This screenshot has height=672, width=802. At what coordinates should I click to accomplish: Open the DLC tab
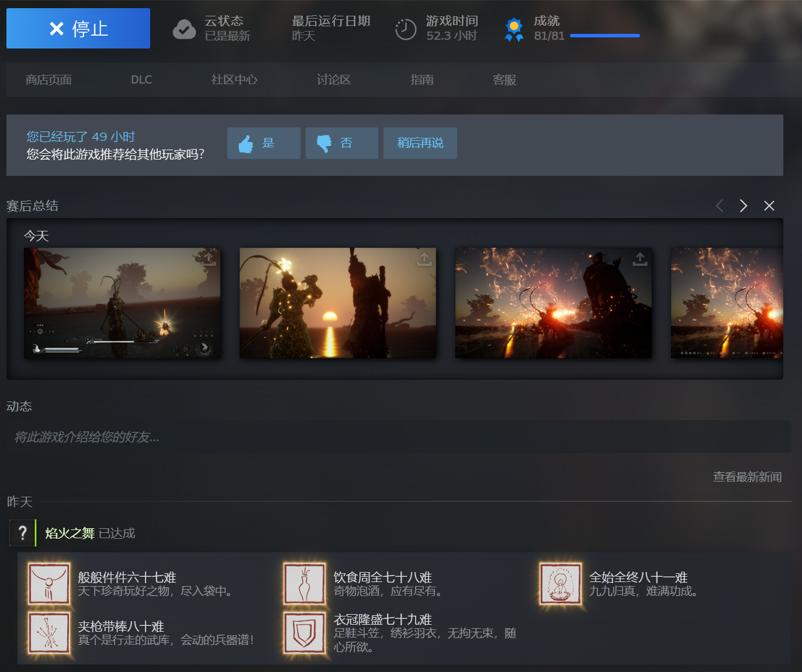click(x=141, y=79)
